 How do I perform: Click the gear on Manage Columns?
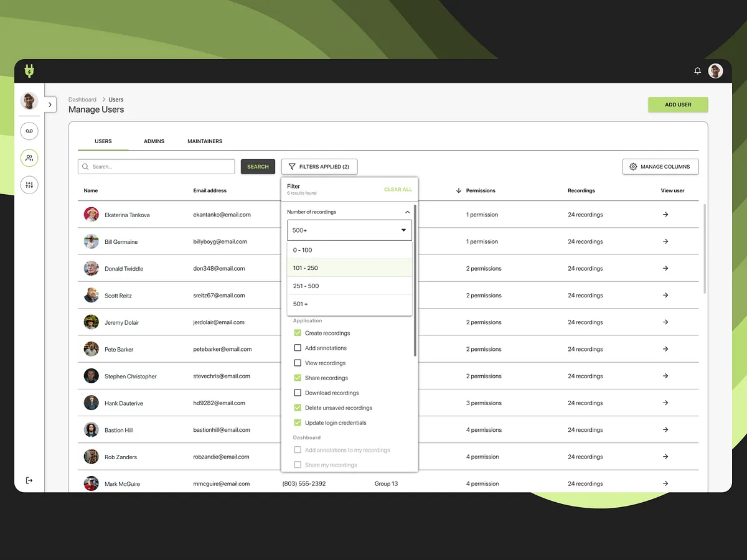click(633, 166)
